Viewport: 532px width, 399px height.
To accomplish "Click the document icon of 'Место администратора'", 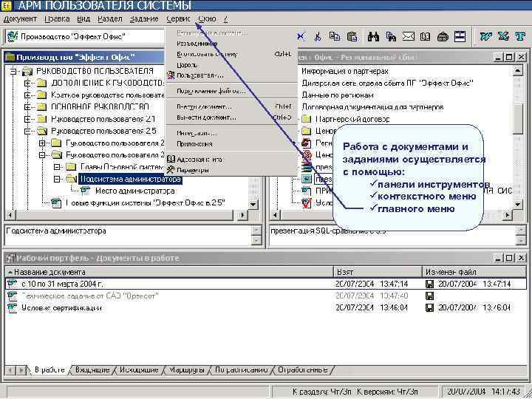I will coord(85,191).
